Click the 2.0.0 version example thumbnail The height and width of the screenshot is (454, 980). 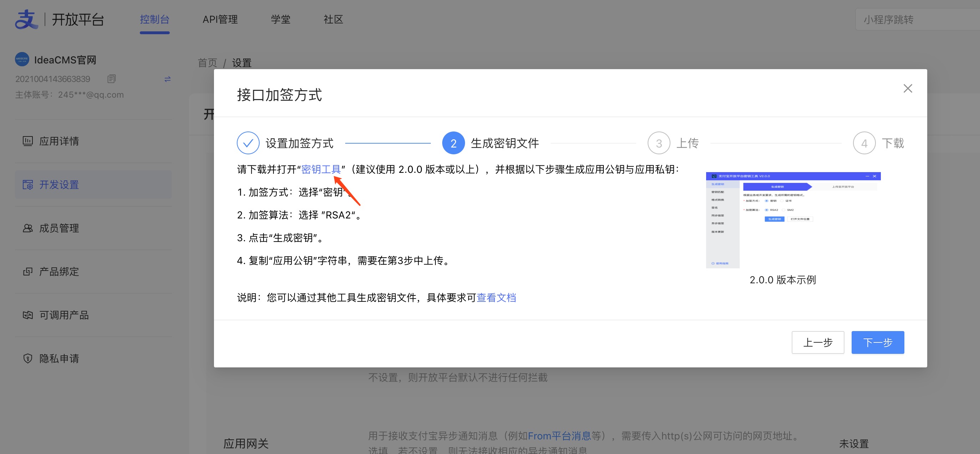793,220
